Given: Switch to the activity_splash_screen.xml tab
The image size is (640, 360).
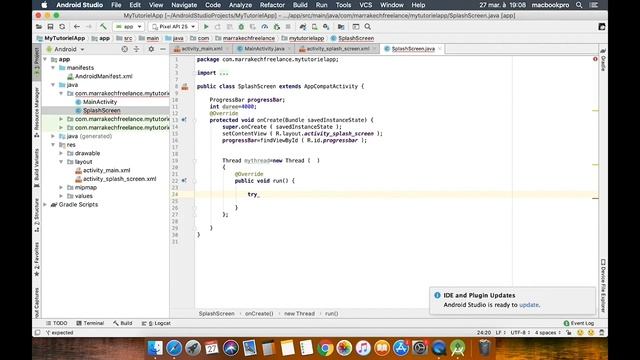Looking at the screenshot, I should pyautogui.click(x=338, y=49).
